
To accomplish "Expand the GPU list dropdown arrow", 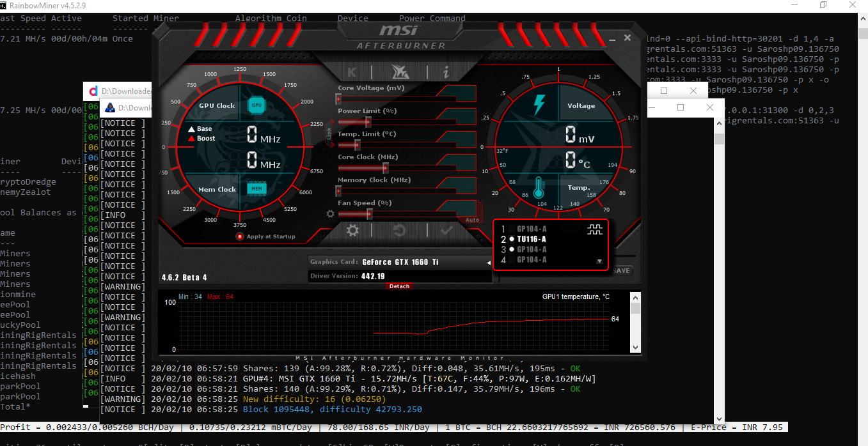I will pyautogui.click(x=599, y=262).
